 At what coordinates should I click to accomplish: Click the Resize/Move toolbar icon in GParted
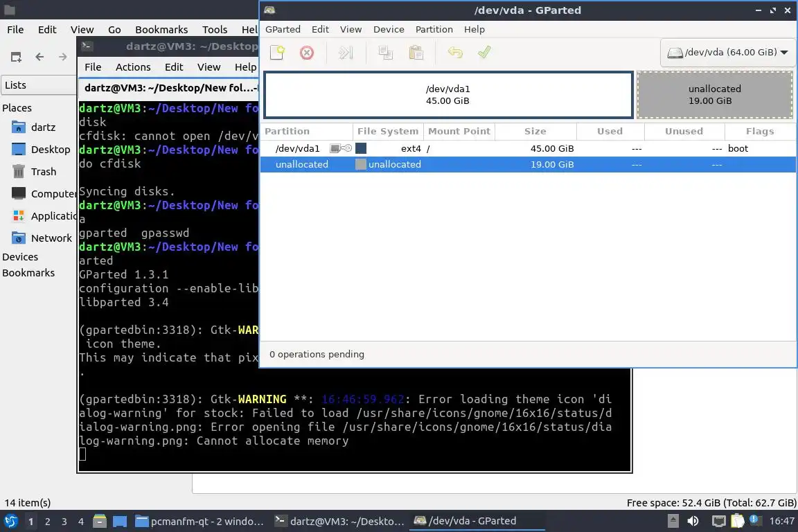pos(346,53)
